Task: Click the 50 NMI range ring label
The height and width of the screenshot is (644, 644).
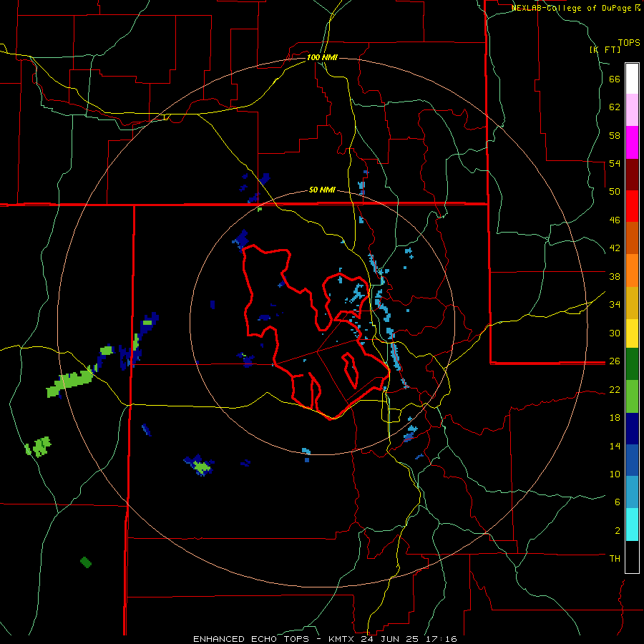Action: pyautogui.click(x=322, y=190)
